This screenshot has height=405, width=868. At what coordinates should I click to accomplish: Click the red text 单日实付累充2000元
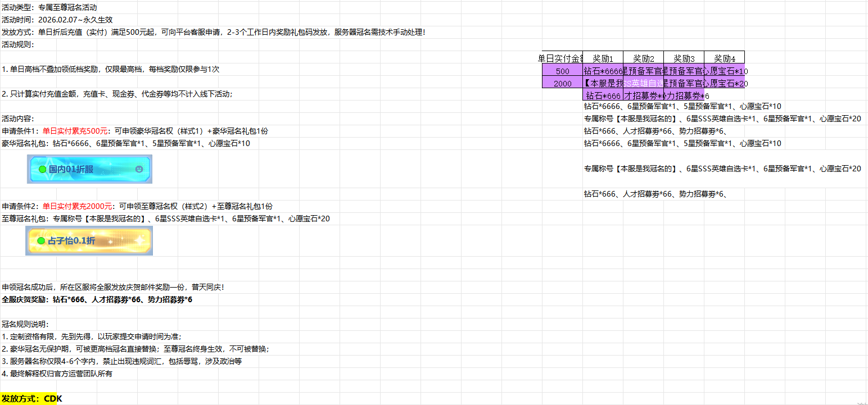(x=78, y=206)
